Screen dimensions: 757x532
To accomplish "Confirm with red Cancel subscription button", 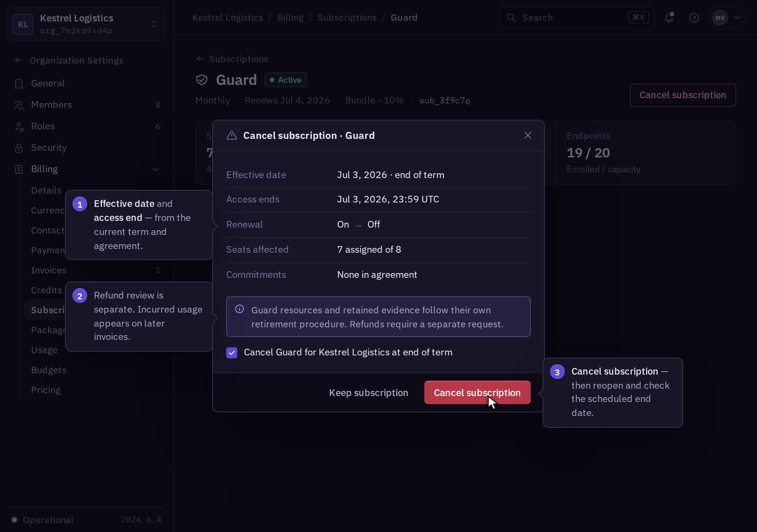I will [x=477, y=392].
